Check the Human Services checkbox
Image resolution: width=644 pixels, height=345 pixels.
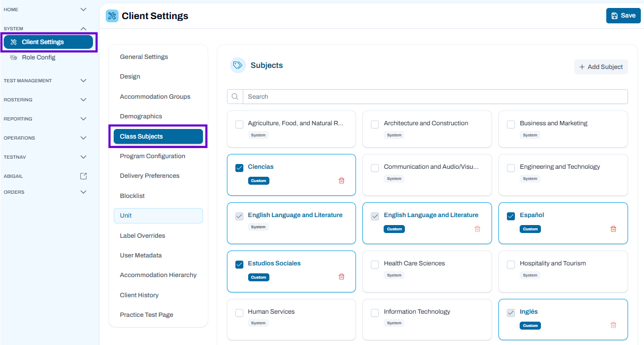coord(239,313)
